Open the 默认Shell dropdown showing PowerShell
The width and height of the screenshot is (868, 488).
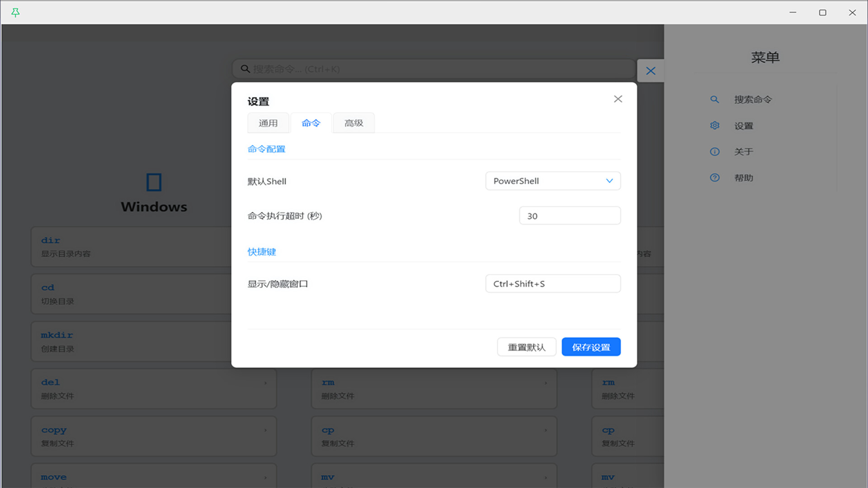click(x=552, y=181)
